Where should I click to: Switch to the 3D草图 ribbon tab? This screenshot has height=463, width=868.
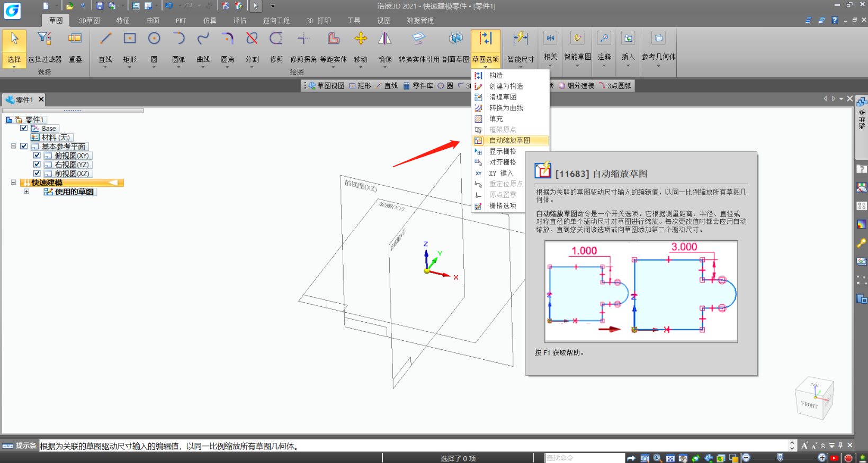(x=90, y=21)
